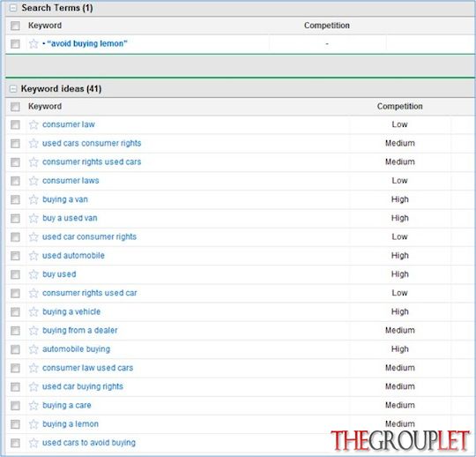Check the buying a van row checkbox
Viewport: 476px width, 457px height.
[x=15, y=199]
